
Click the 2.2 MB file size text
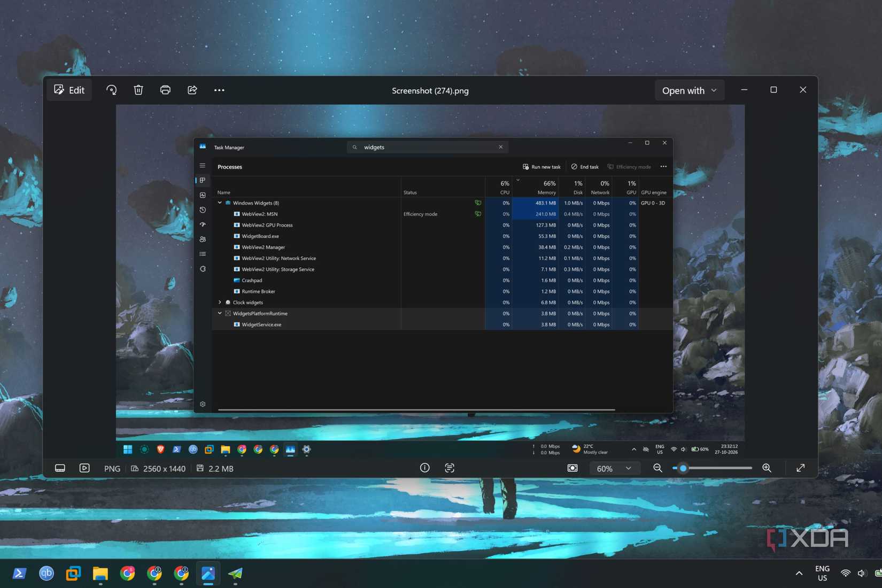(221, 469)
